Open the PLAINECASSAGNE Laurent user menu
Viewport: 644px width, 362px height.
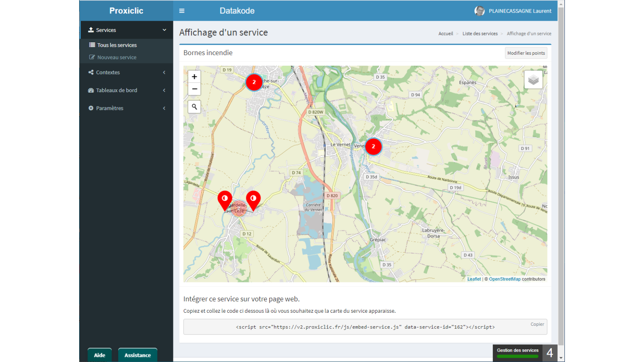pos(513,11)
